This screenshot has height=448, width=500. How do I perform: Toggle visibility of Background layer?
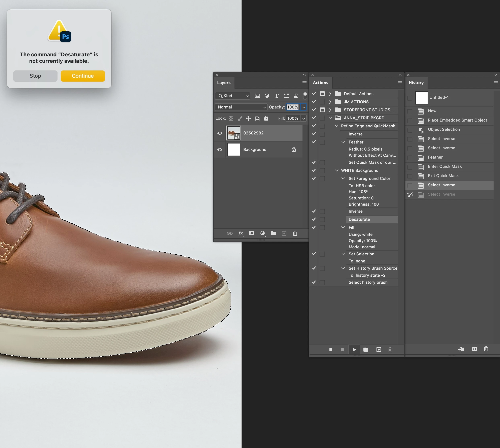220,150
